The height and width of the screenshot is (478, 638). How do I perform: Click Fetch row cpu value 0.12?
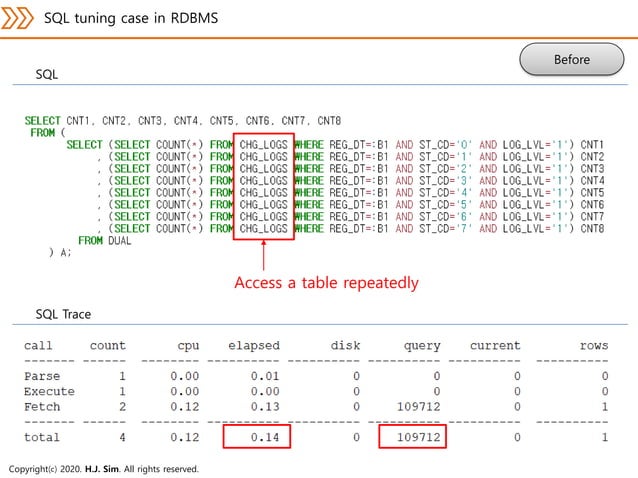tap(185, 407)
